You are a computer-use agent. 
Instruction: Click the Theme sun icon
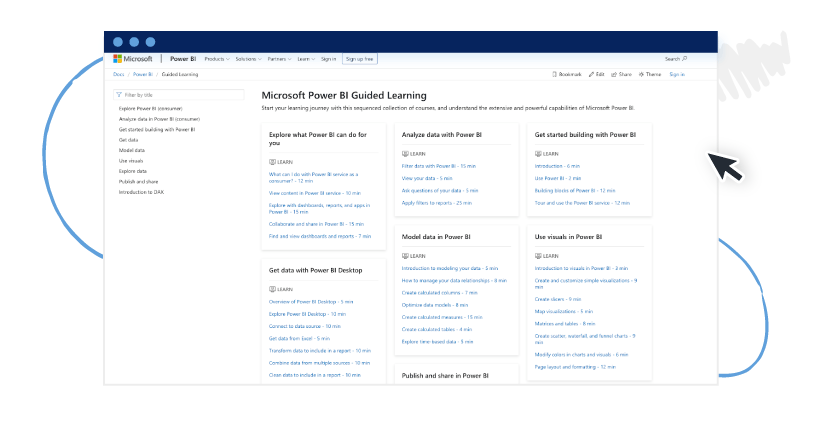pyautogui.click(x=641, y=74)
